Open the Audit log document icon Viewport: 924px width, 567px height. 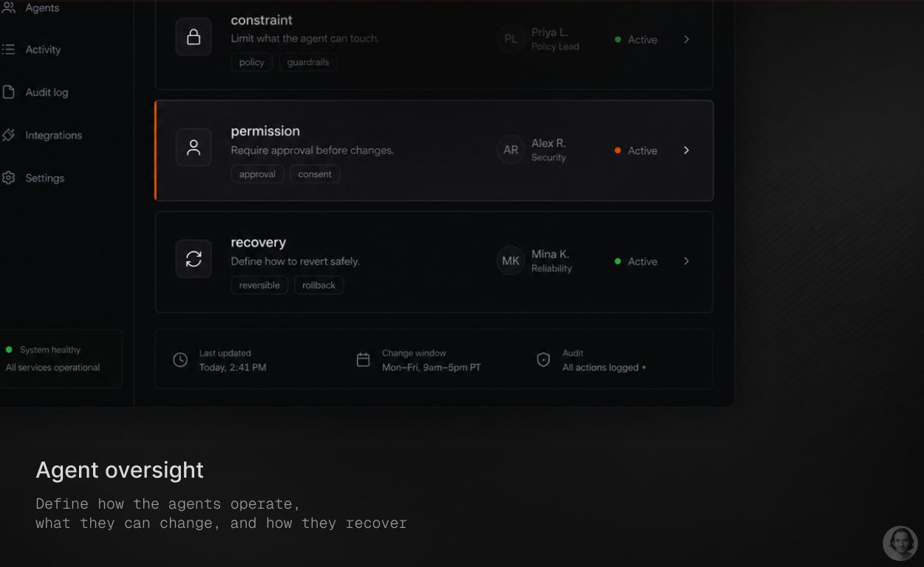pyautogui.click(x=8, y=92)
